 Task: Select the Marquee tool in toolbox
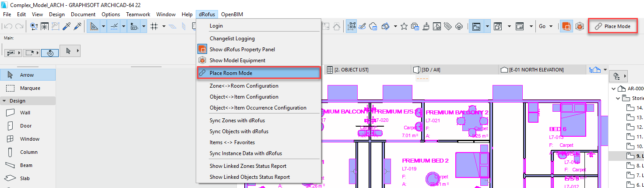pos(28,88)
